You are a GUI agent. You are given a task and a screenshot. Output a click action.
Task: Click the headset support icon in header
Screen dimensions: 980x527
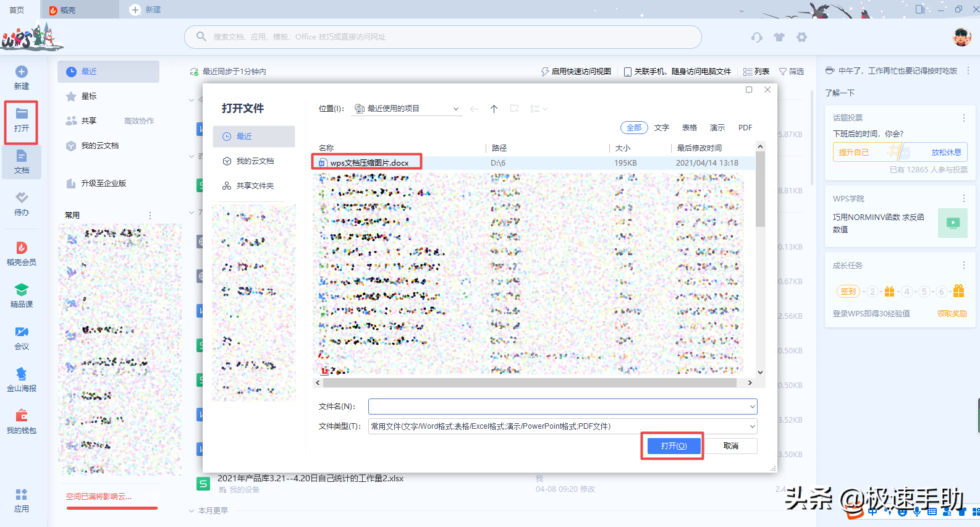pos(757,37)
